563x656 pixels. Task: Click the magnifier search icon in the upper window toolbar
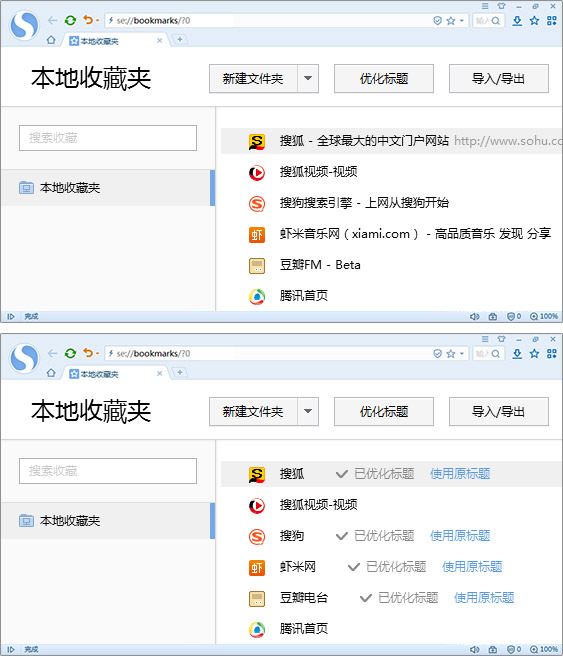point(496,20)
